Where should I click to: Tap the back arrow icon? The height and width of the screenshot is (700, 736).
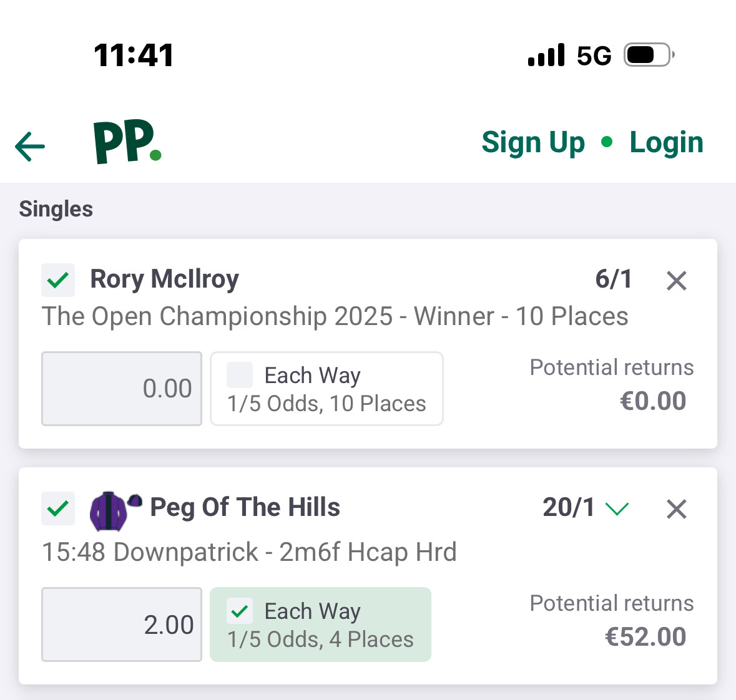coord(30,147)
